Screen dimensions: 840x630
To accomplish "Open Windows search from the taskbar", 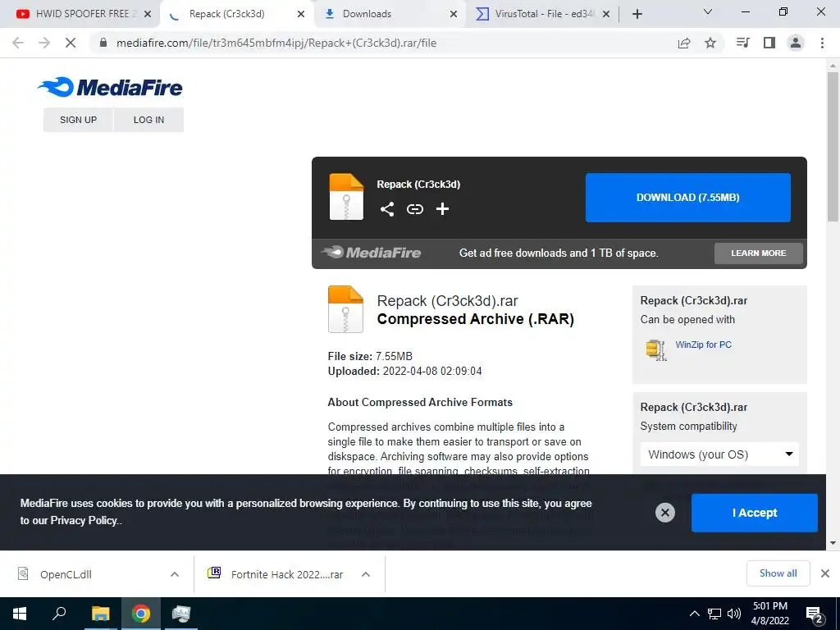I will point(59,613).
